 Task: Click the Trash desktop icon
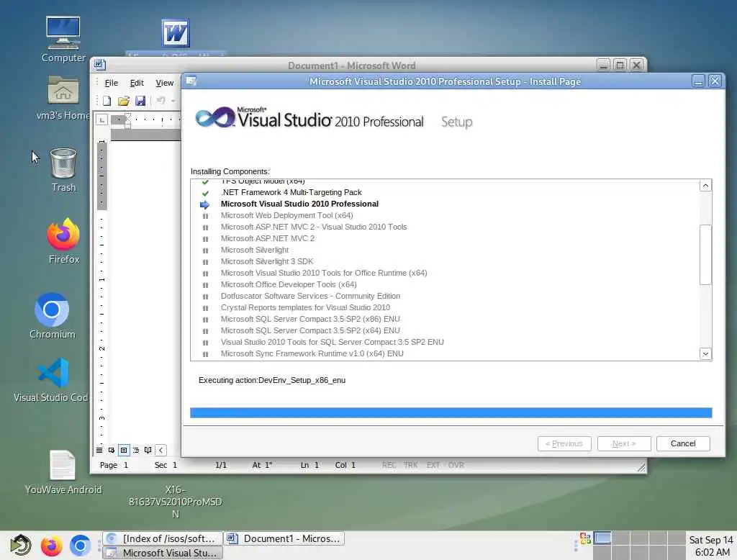coord(63,170)
